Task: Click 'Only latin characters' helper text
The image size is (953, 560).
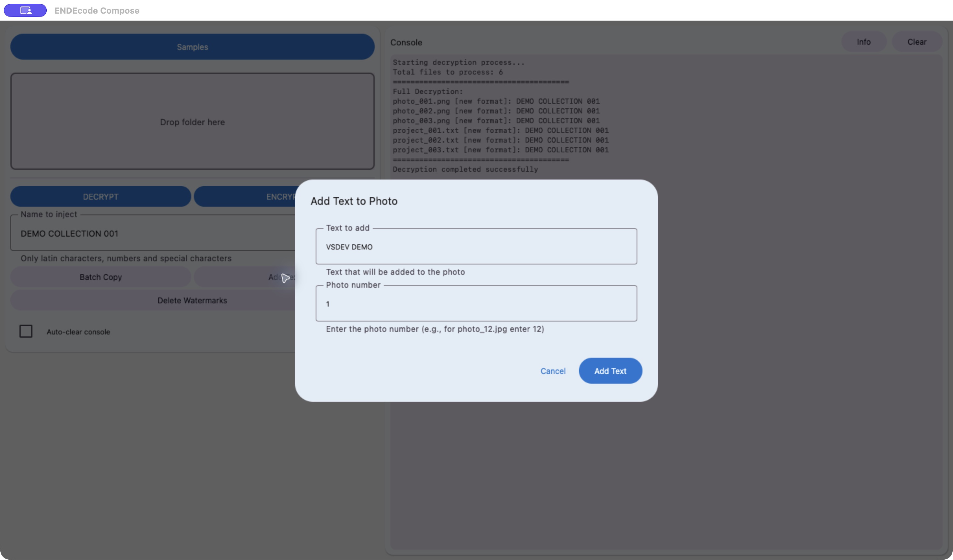Action: (x=126, y=258)
